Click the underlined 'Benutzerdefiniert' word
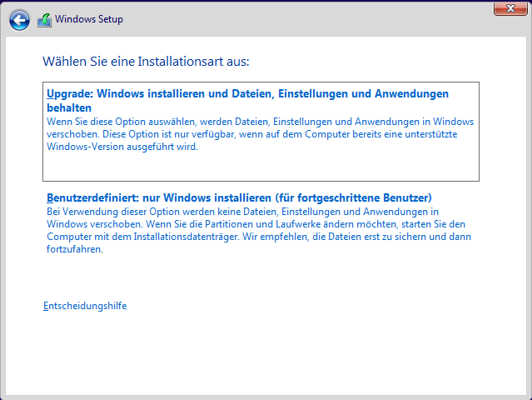The width and height of the screenshot is (532, 400). click(88, 198)
